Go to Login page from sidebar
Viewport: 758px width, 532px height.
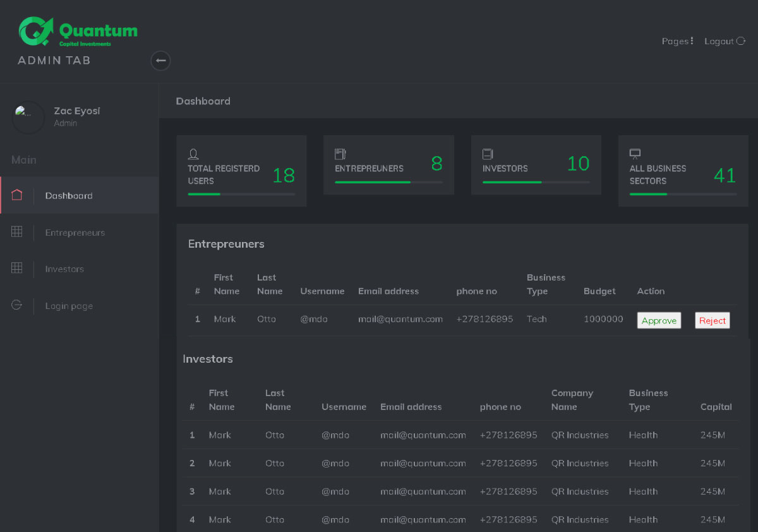[69, 306]
